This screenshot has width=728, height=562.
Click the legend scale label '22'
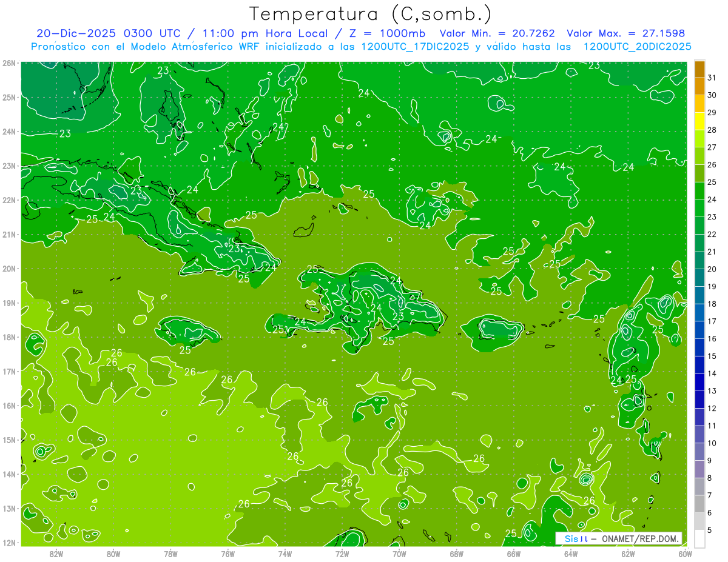point(712,234)
